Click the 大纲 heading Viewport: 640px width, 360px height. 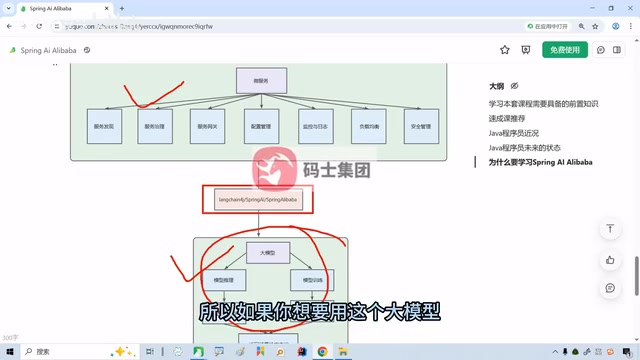point(496,86)
